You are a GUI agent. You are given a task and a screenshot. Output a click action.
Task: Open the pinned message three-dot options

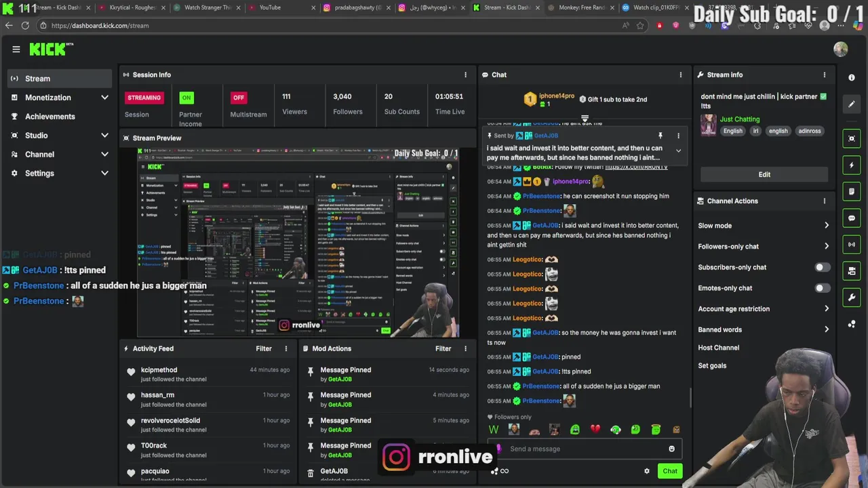(678, 136)
